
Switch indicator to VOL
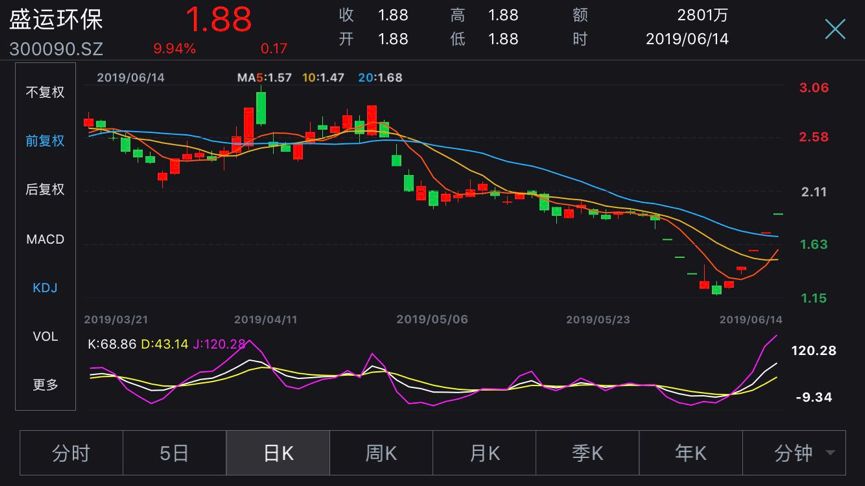coord(45,336)
